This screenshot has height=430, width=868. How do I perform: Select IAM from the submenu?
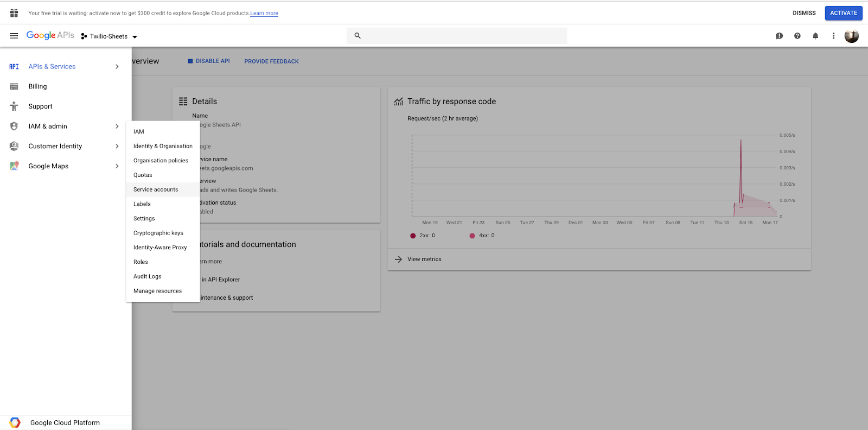pyautogui.click(x=163, y=131)
